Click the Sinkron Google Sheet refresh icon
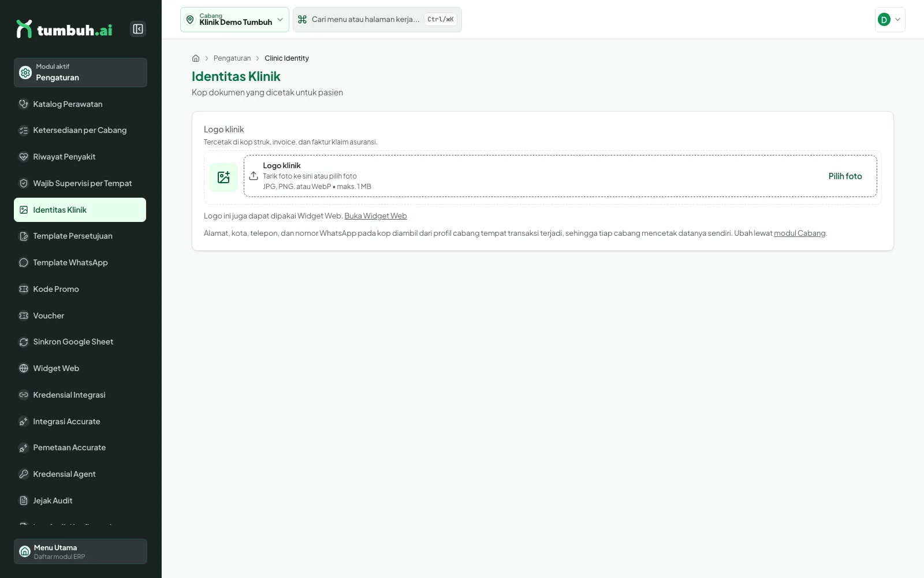 pyautogui.click(x=24, y=342)
